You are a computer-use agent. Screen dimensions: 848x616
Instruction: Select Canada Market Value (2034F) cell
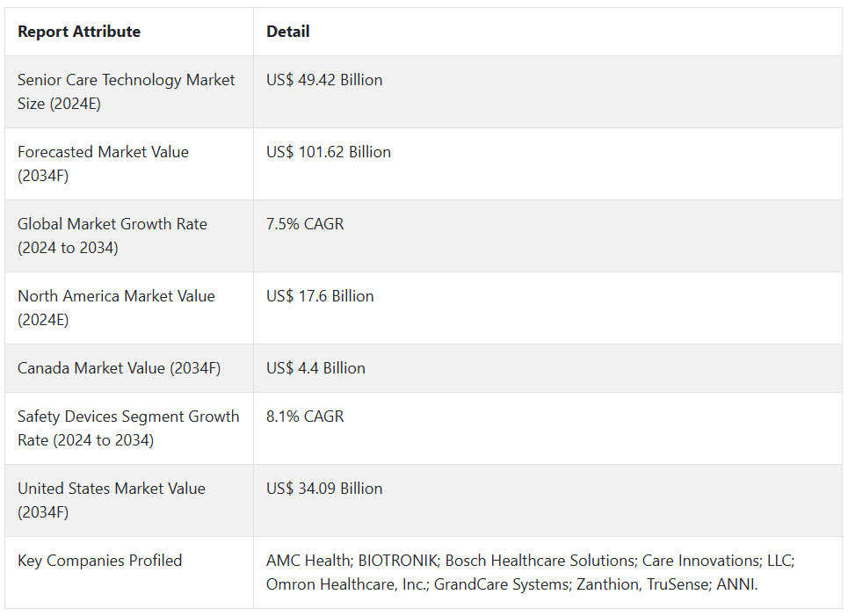[129, 368]
